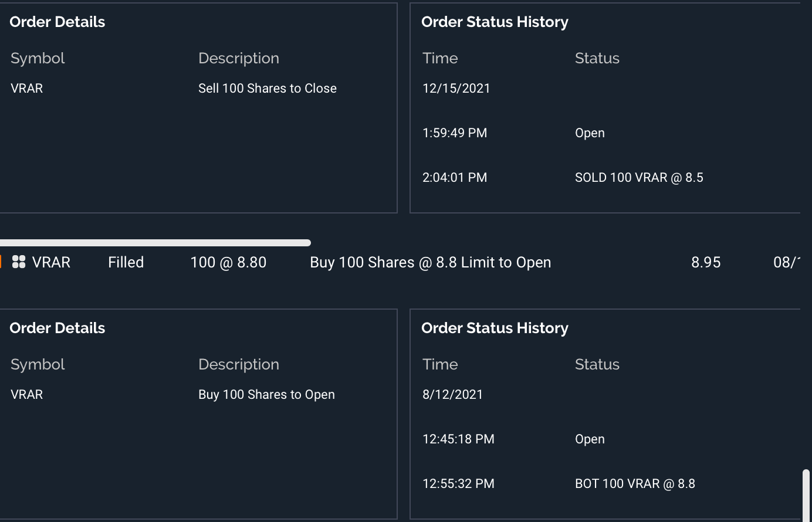Click the 100 @ 8.80 fill cell
This screenshot has width=812, height=522.
(228, 262)
